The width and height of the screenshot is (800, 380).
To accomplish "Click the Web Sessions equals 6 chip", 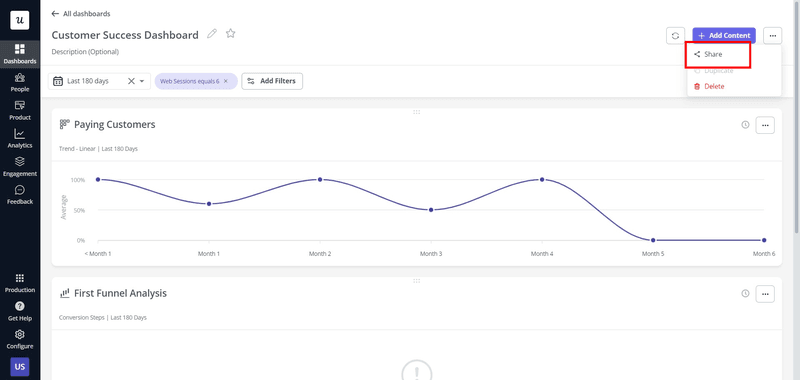I will pyautogui.click(x=196, y=81).
